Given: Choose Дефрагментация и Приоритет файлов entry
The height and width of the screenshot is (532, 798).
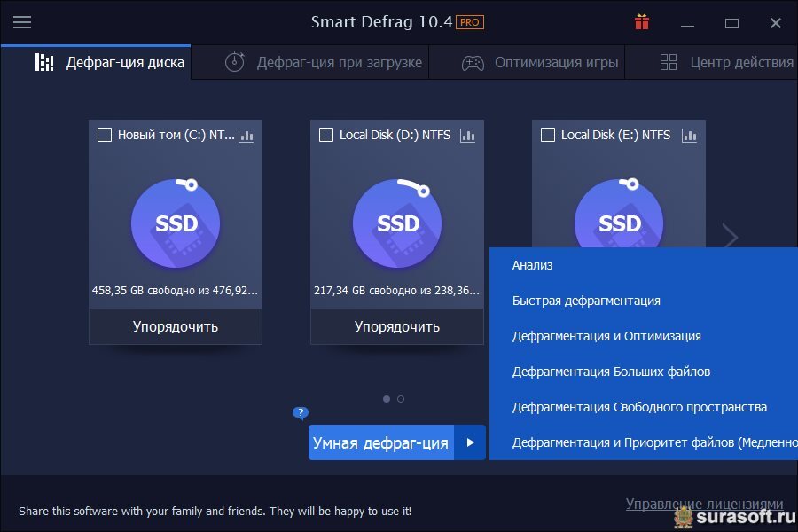Looking at the screenshot, I should 644,442.
